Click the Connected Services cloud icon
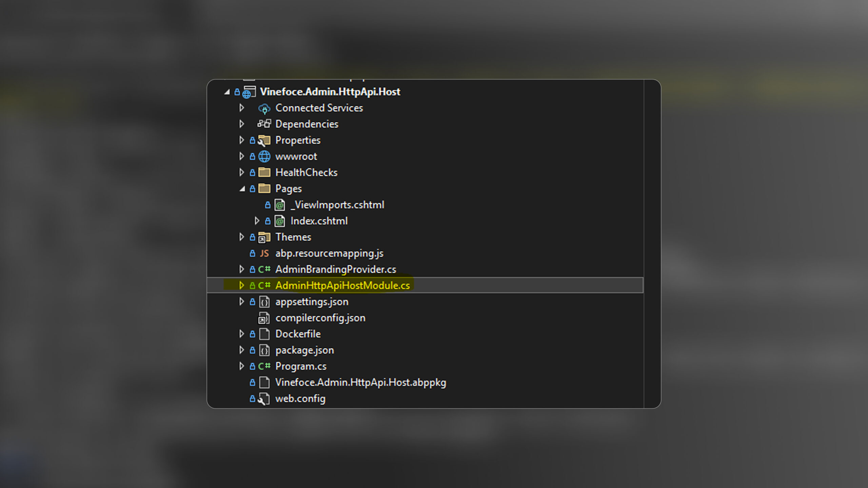 tap(264, 108)
